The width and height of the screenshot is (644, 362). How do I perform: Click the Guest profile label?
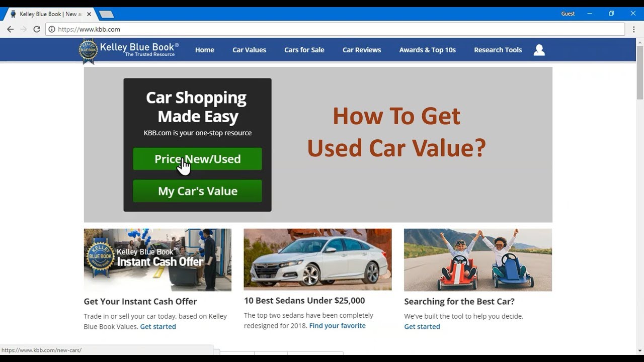pyautogui.click(x=568, y=14)
